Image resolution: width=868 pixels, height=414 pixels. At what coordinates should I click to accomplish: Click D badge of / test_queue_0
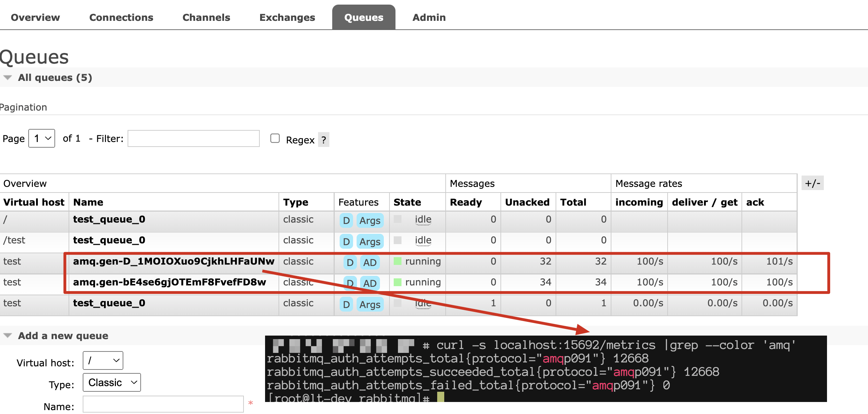[x=346, y=220]
